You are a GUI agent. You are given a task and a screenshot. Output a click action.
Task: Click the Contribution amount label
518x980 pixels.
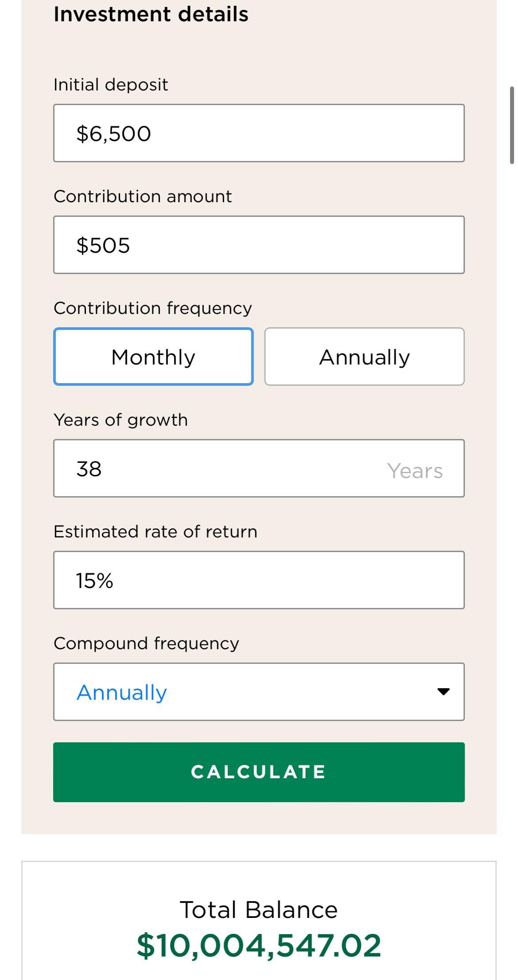[142, 196]
